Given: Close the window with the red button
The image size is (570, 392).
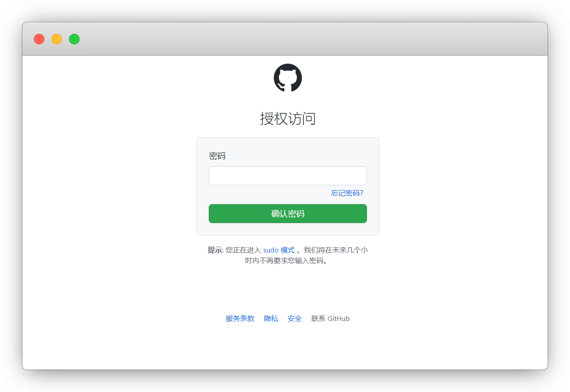Looking at the screenshot, I should [39, 39].
